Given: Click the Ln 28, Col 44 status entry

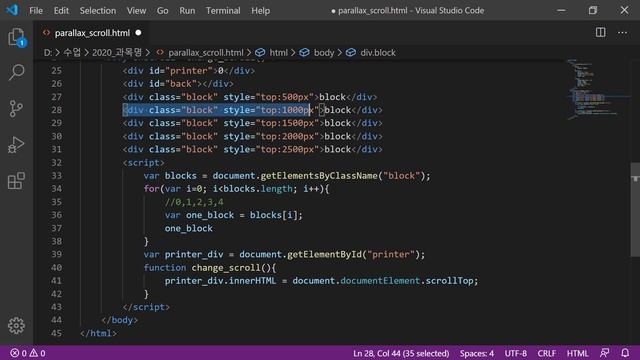Looking at the screenshot, I should click(x=401, y=353).
